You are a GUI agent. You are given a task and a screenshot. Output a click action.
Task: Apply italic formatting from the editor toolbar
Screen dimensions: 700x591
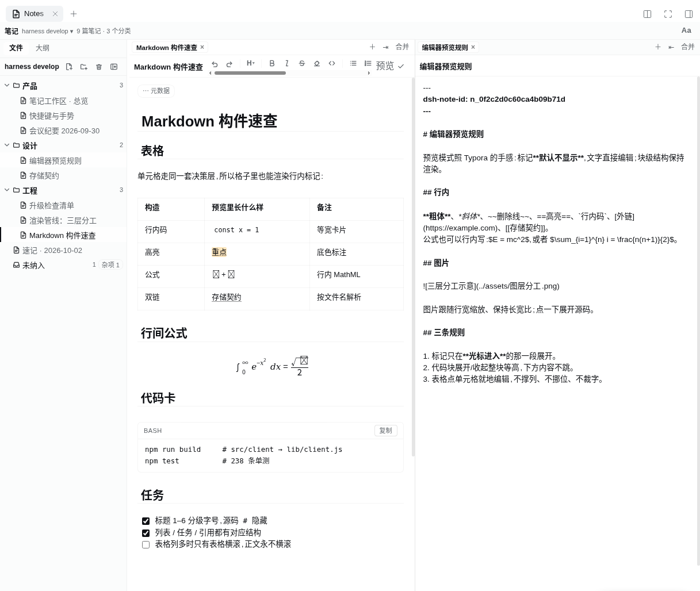[x=287, y=63]
